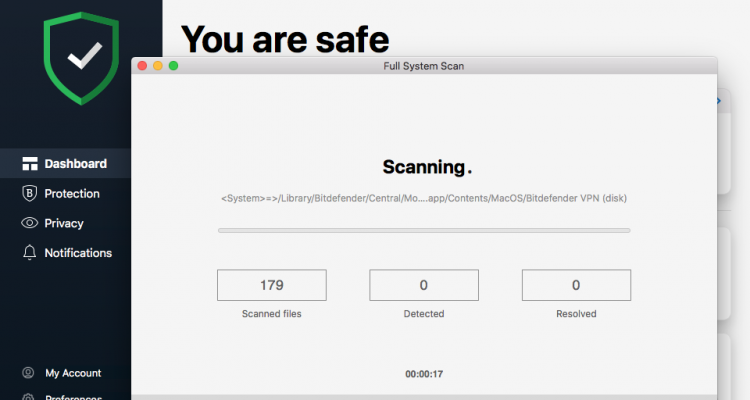This screenshot has height=400, width=750.
Task: Click the Dashboard grid icon
Action: (x=30, y=164)
